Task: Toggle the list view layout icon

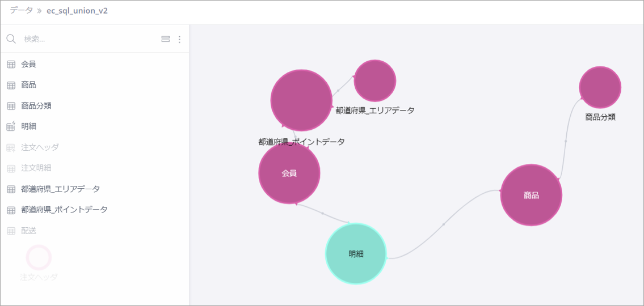Action: [x=165, y=39]
